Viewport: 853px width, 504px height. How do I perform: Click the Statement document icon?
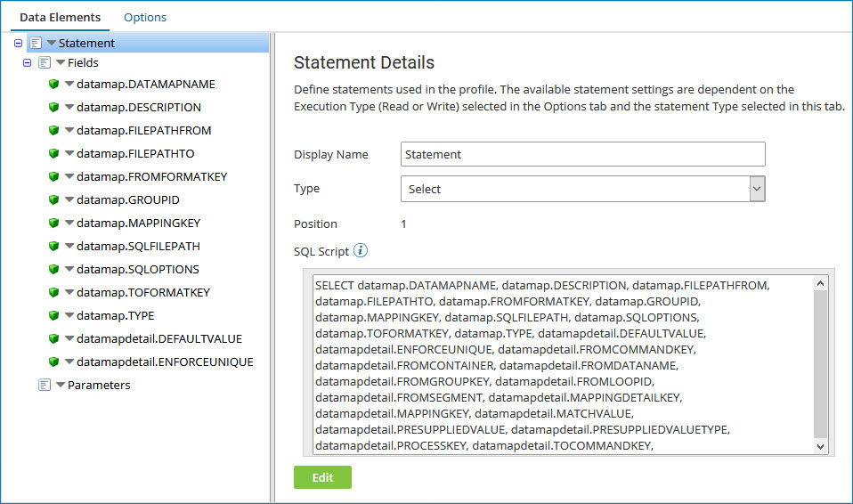[36, 43]
